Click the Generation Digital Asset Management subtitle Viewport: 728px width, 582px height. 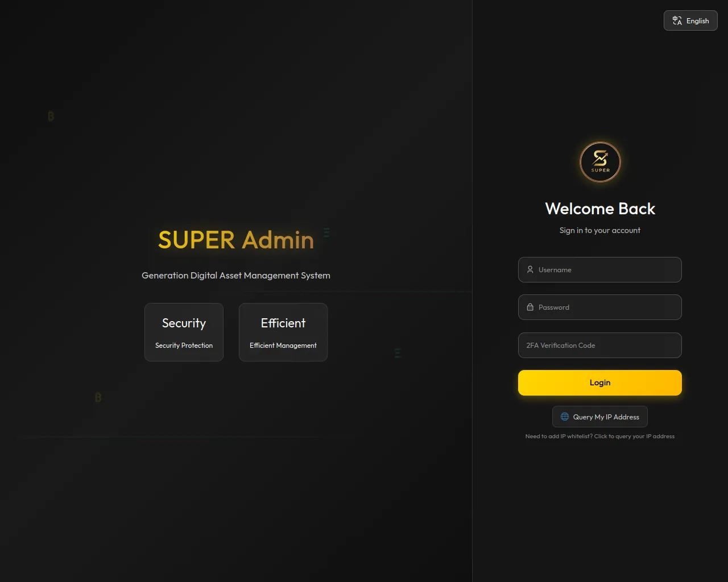236,276
